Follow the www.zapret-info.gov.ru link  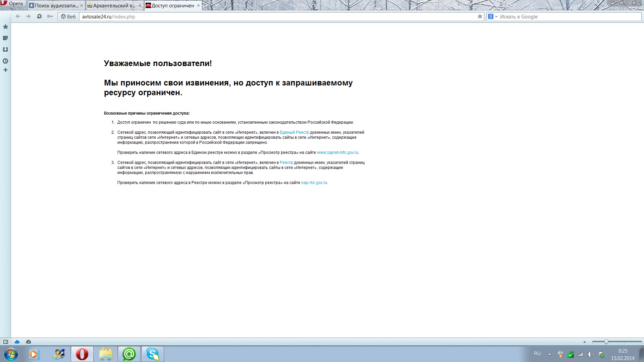pyautogui.click(x=337, y=153)
